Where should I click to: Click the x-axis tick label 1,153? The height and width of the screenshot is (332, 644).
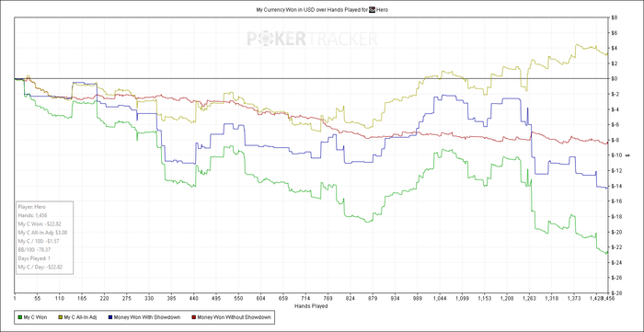pyautogui.click(x=485, y=299)
